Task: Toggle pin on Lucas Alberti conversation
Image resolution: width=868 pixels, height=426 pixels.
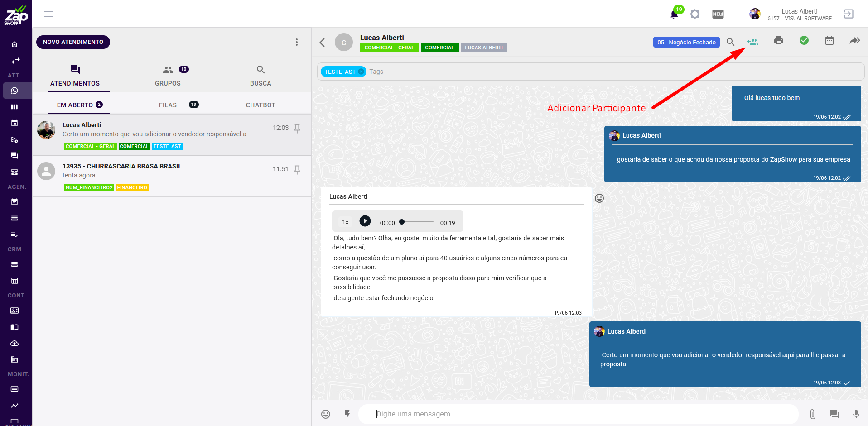Action: tap(297, 129)
